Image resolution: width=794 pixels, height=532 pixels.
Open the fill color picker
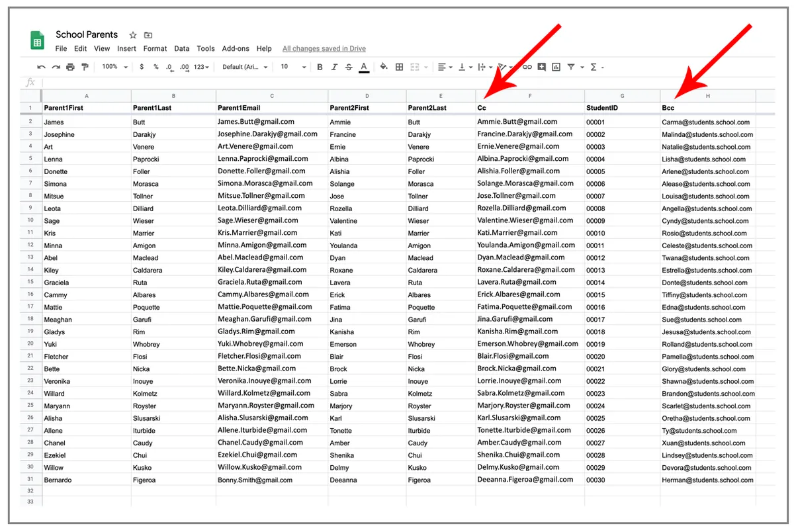pos(383,67)
